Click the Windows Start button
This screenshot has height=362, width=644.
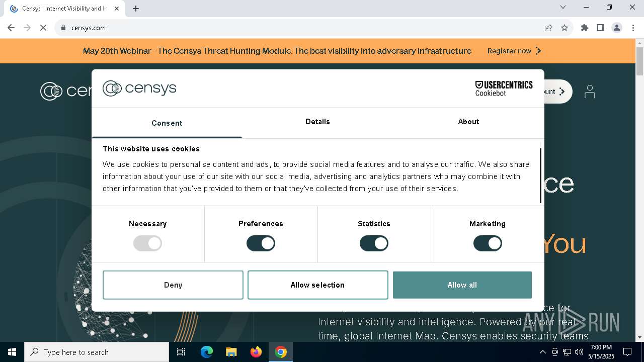12,352
